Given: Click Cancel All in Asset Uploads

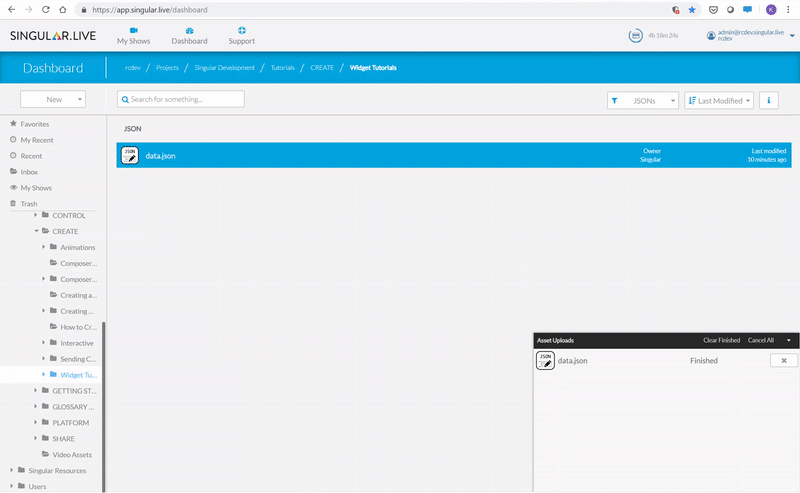Looking at the screenshot, I should (760, 340).
